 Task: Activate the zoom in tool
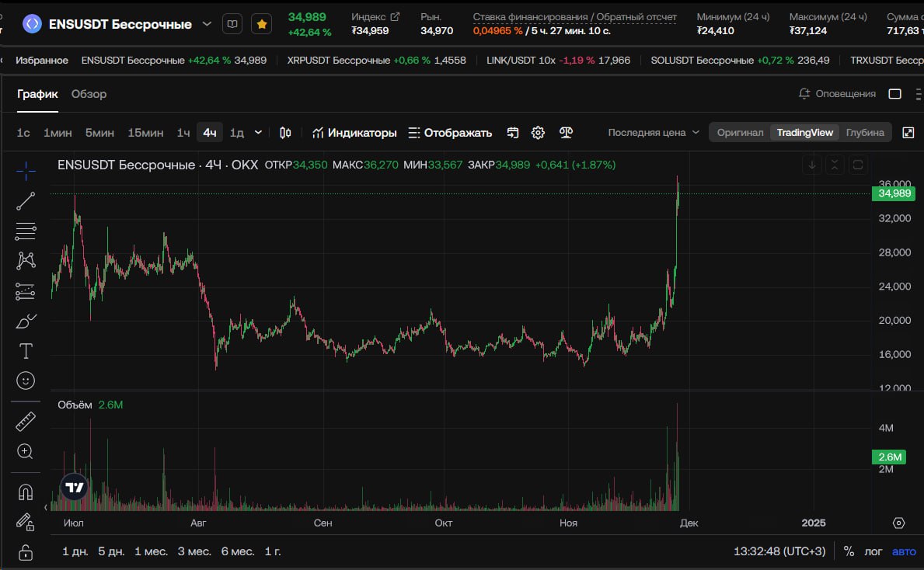pyautogui.click(x=26, y=452)
